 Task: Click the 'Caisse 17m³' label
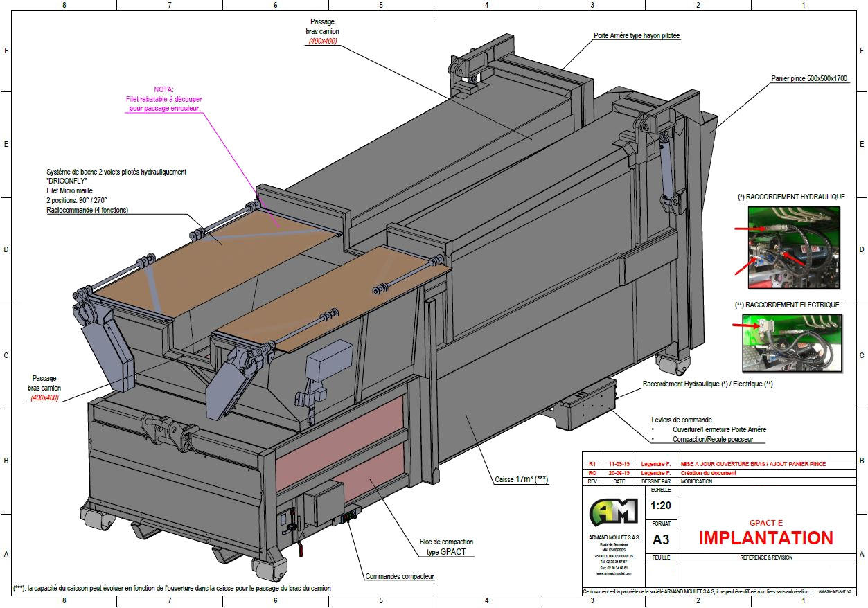521,479
